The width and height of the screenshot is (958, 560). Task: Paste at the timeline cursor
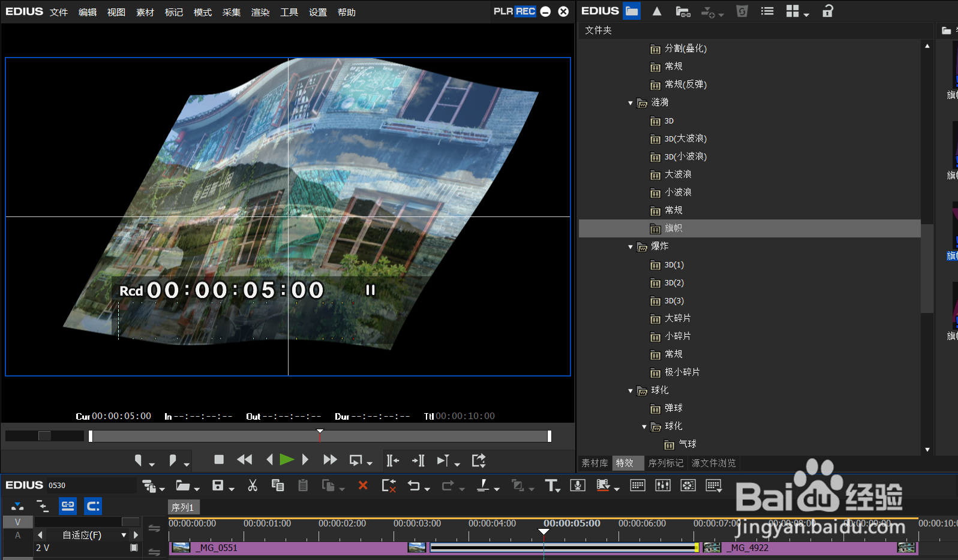(x=303, y=486)
